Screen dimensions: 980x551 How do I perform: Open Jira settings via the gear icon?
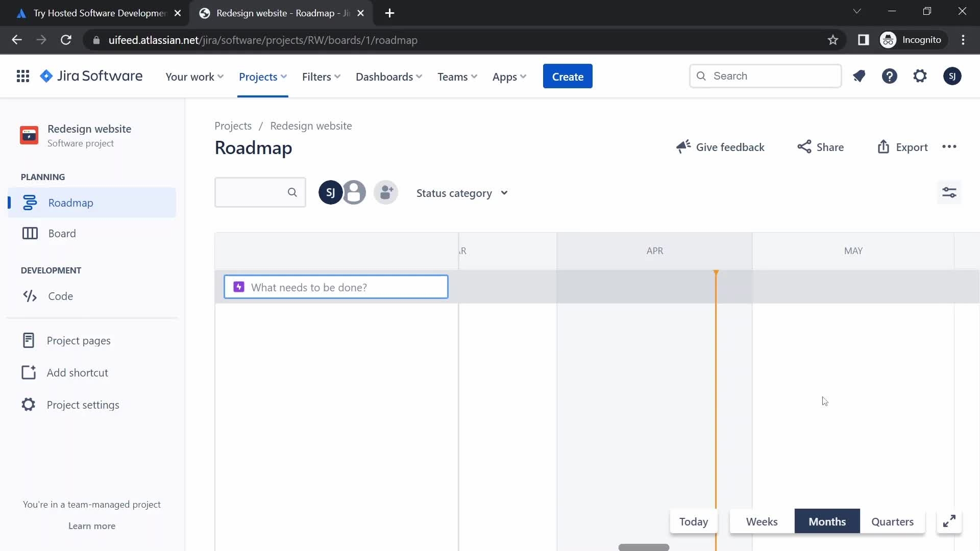920,76
